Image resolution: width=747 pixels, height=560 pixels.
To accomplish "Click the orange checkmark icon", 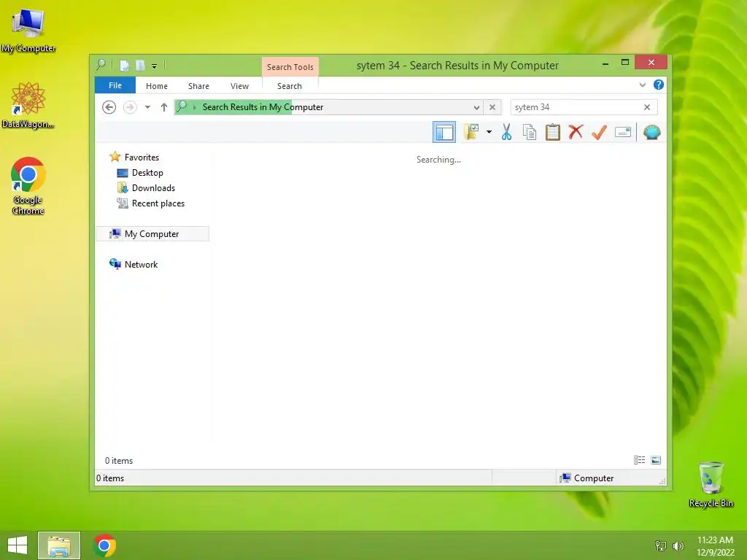I will 599,133.
